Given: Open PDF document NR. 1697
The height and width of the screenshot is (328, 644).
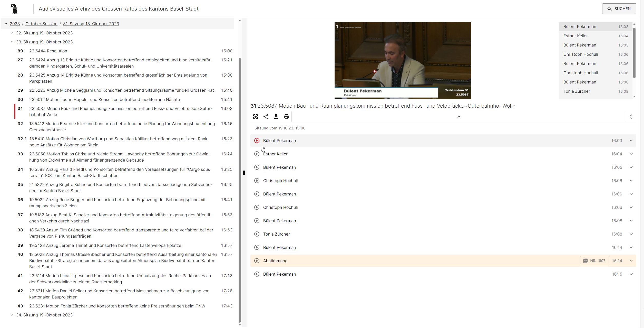Looking at the screenshot, I should pyautogui.click(x=594, y=261).
